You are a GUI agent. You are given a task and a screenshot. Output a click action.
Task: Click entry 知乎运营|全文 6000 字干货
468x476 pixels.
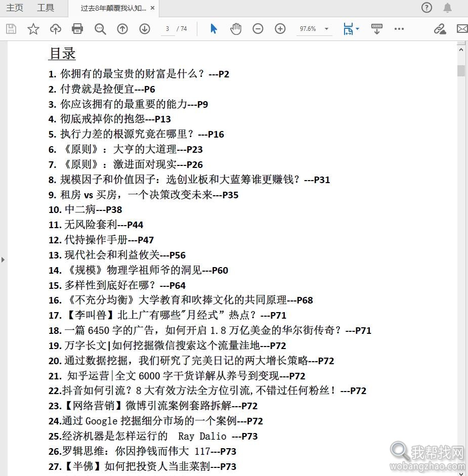point(177,376)
